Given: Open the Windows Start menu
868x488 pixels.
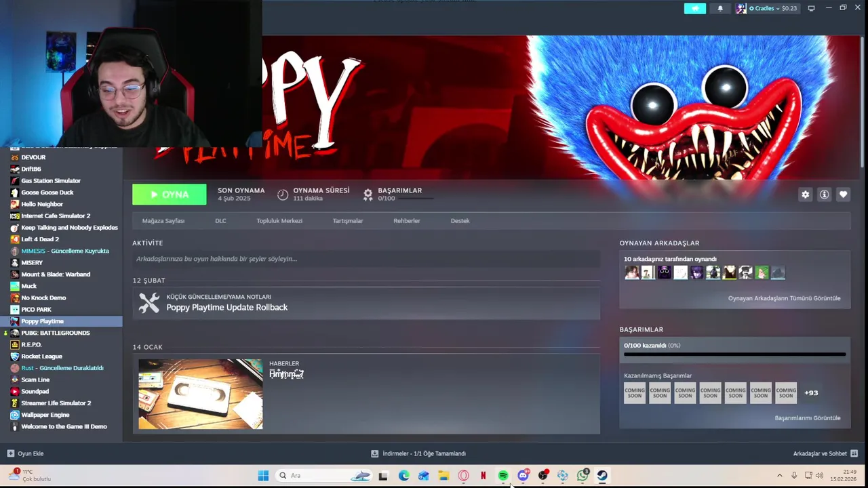Looking at the screenshot, I should (263, 476).
